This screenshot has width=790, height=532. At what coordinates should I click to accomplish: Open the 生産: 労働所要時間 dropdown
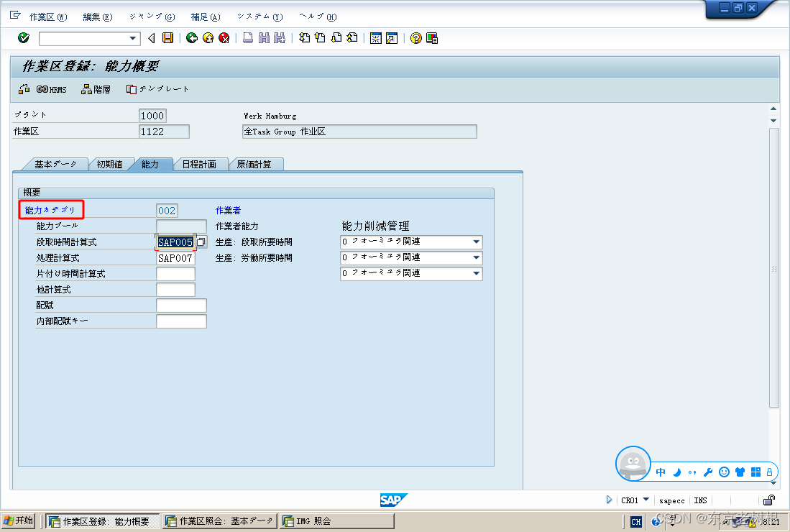click(476, 257)
